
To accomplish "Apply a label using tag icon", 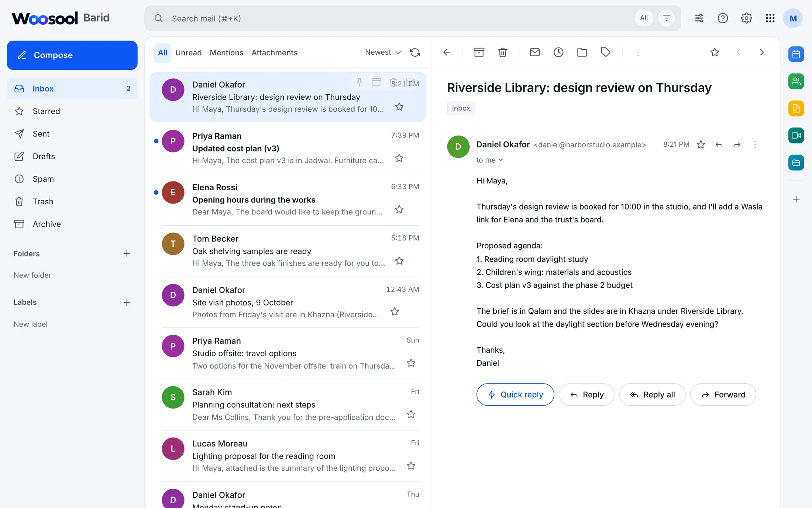I will tap(605, 52).
